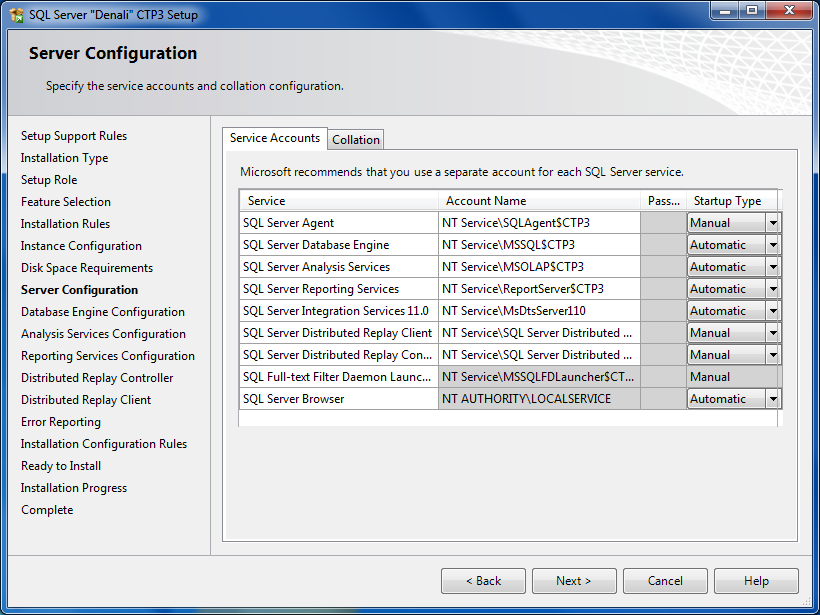The image size is (820, 615).
Task: Click Installation Type step in sidebar
Action: [64, 158]
